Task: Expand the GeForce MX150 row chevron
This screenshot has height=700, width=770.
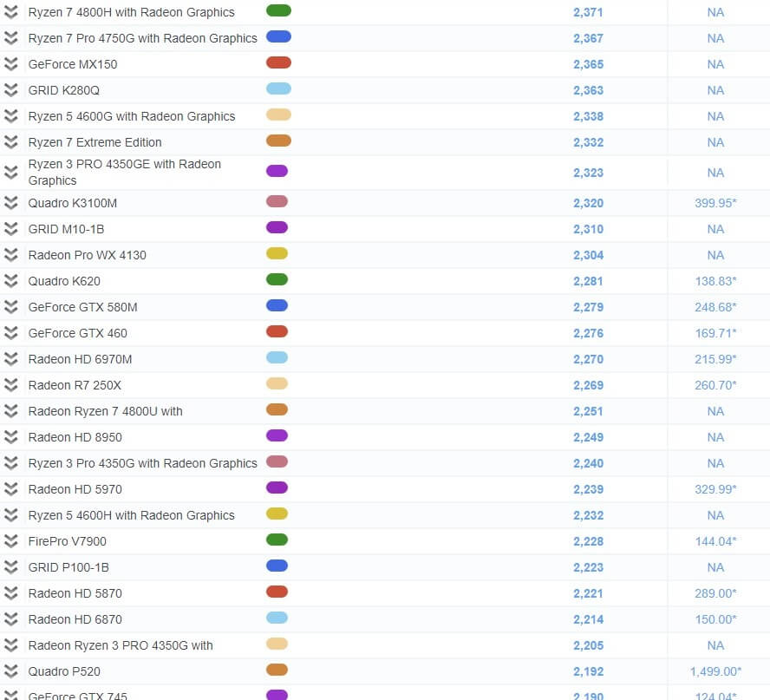Action: click(x=10, y=64)
